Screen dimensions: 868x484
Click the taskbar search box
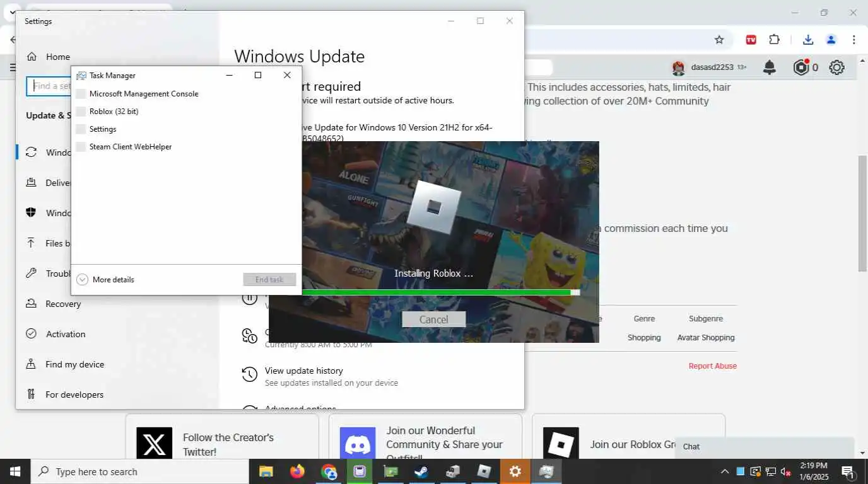tap(140, 471)
